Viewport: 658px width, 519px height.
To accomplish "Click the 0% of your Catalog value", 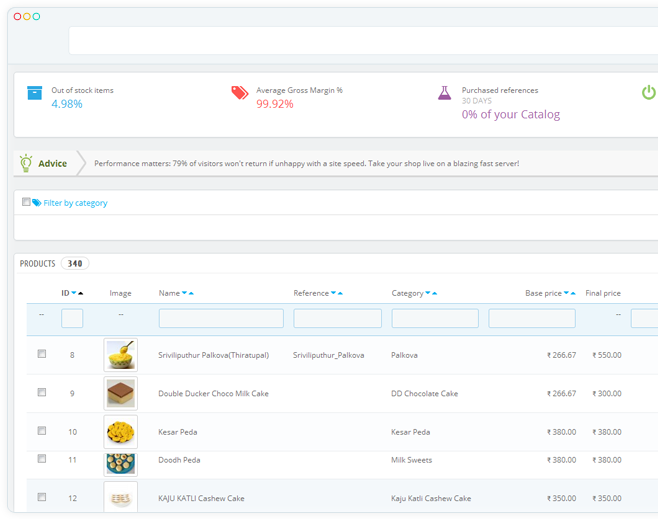I will click(x=511, y=115).
